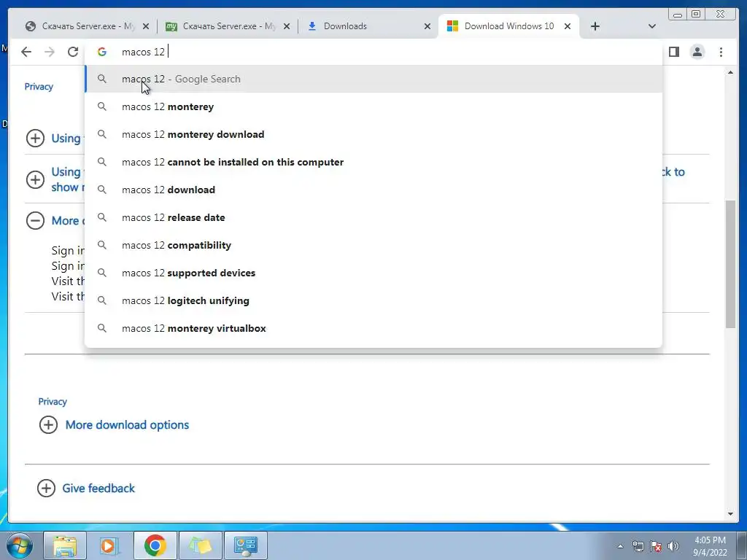The image size is (747, 560).
Task: Click the scrollbar up arrow
Action: point(730,72)
